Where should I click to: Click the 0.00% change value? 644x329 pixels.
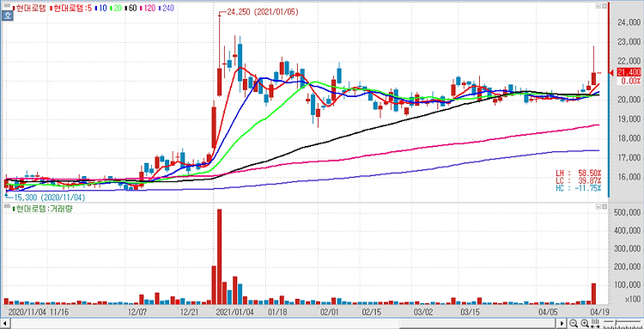click(631, 81)
